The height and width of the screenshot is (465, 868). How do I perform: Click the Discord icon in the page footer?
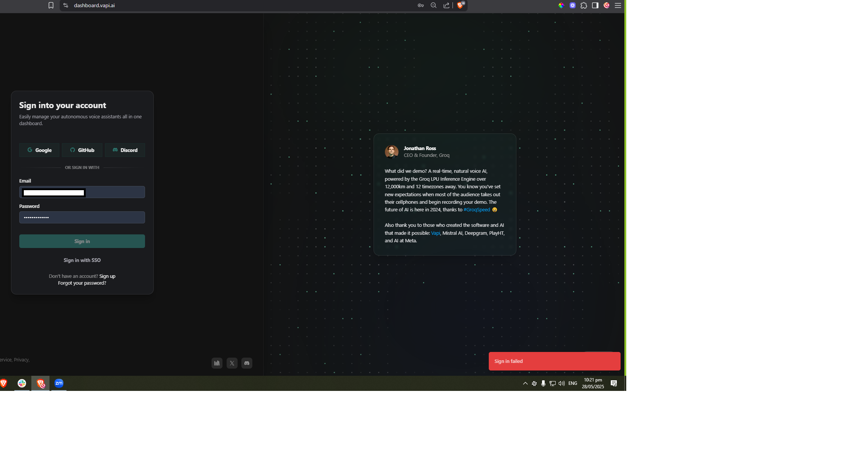(x=247, y=363)
